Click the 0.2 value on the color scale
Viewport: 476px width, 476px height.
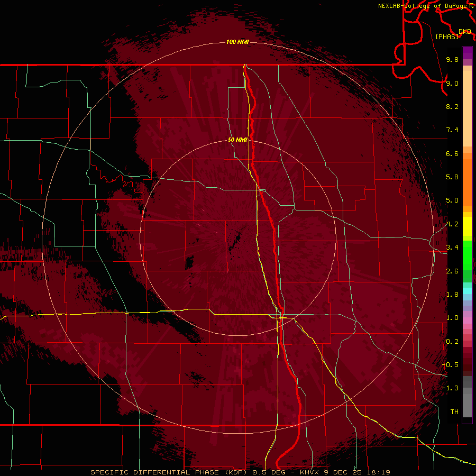[x=452, y=342]
